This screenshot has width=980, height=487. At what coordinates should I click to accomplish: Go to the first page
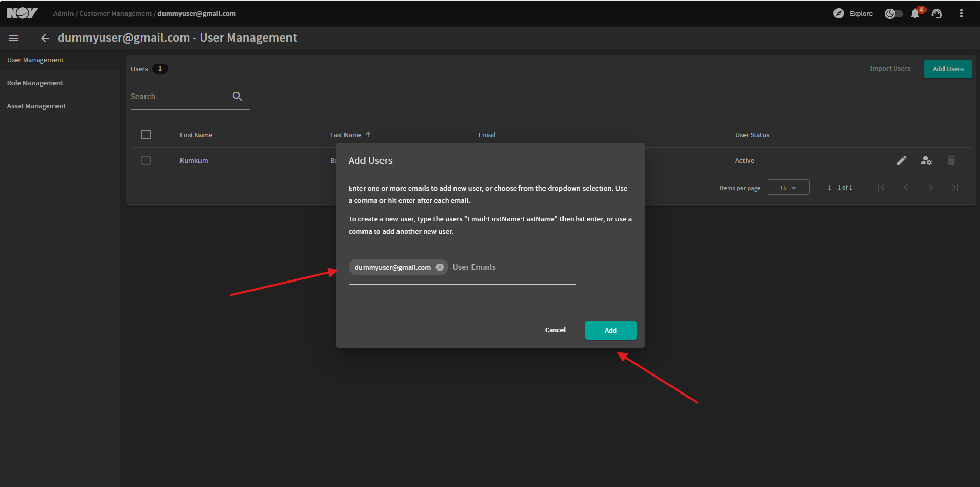coord(881,188)
